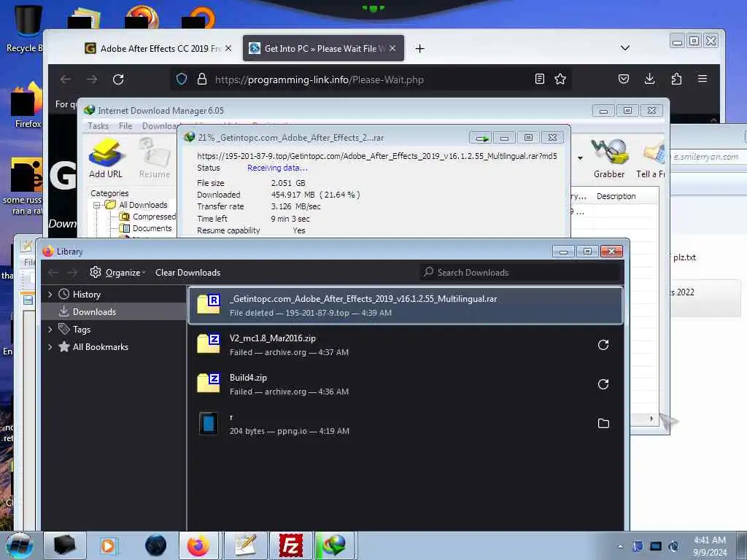Open Pocket save icon in Firefox

624,79
